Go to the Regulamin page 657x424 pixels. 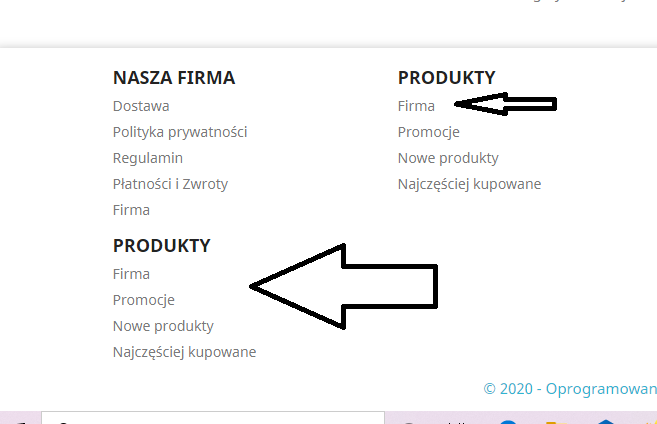148,158
